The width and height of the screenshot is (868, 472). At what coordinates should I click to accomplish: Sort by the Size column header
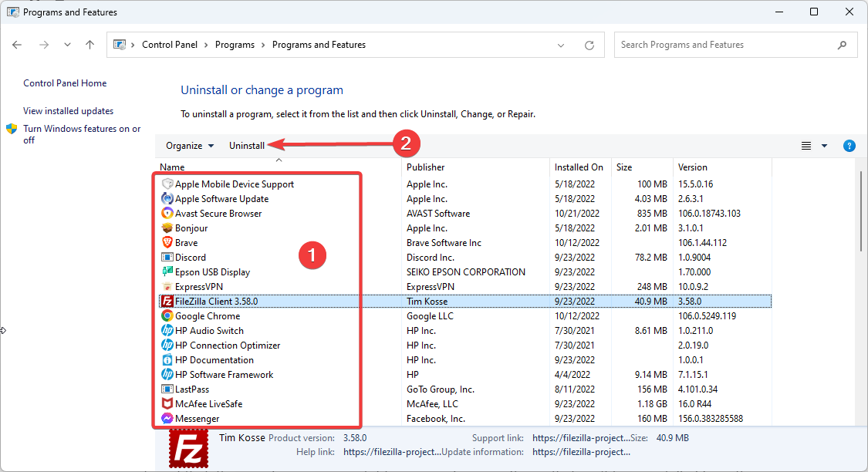(642, 167)
